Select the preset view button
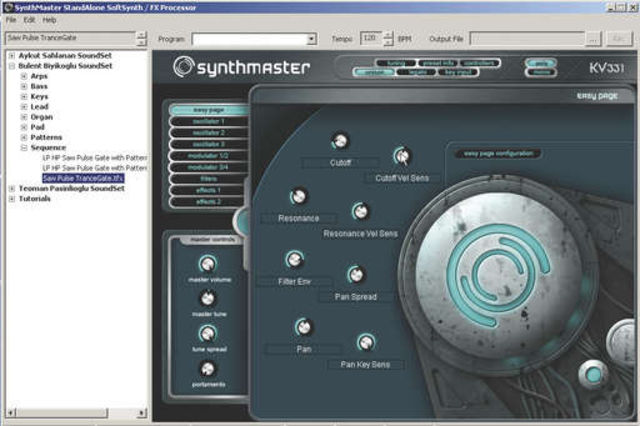This screenshot has height=426, width=640. coord(374,73)
